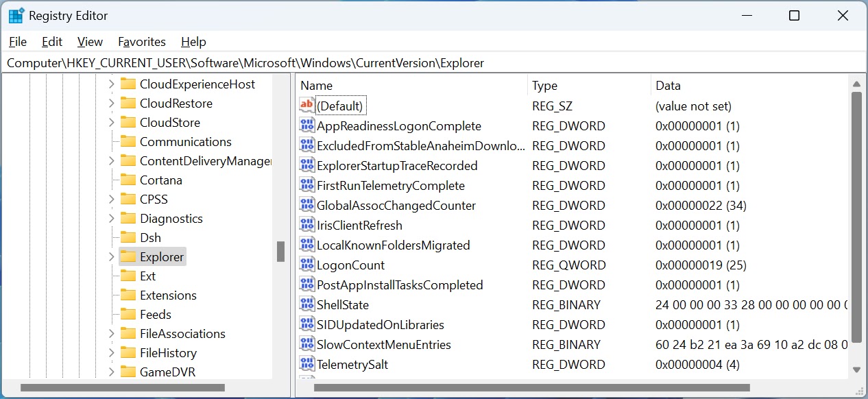Click the (Default) string value icon

(x=306, y=106)
